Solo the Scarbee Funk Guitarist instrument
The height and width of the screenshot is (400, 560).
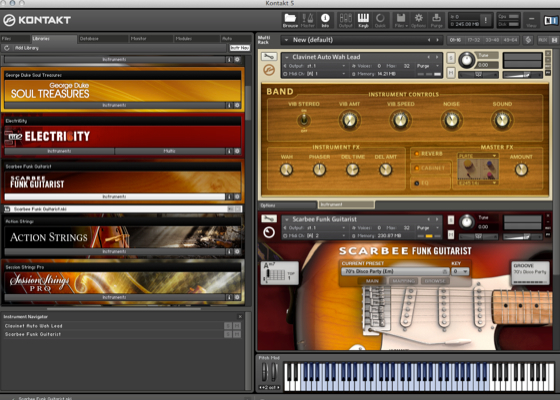click(x=451, y=219)
